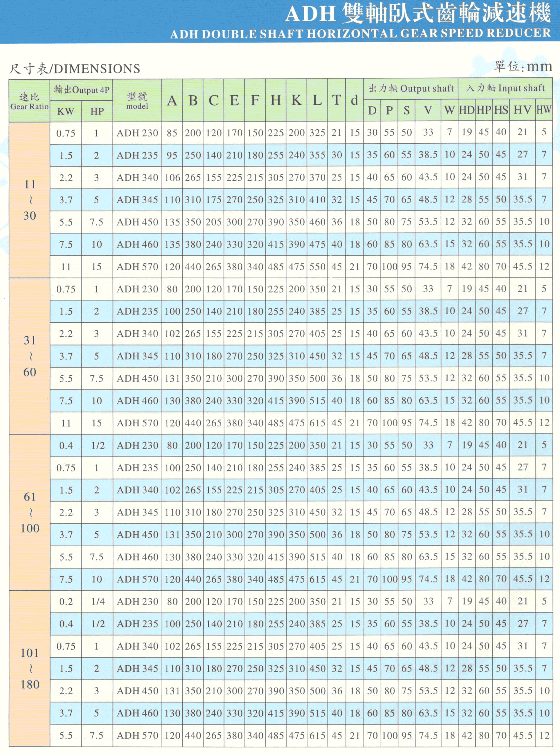Select the HD column header
The image size is (560, 754).
[x=466, y=110]
